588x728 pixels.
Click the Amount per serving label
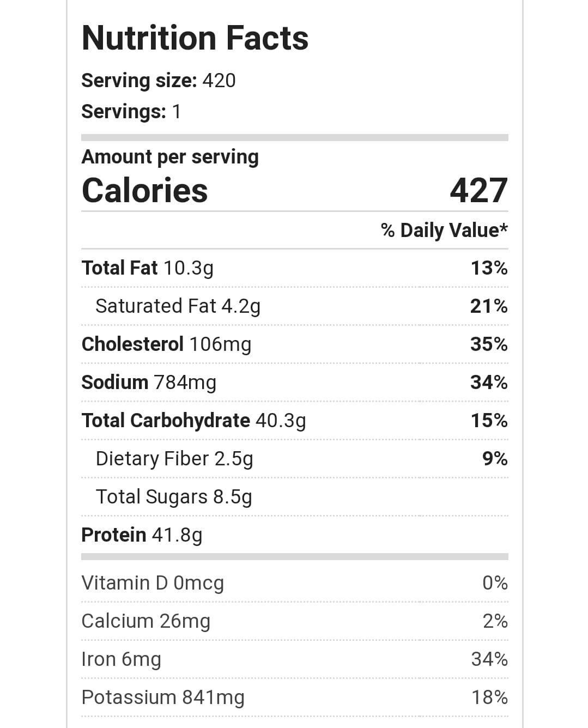(170, 157)
